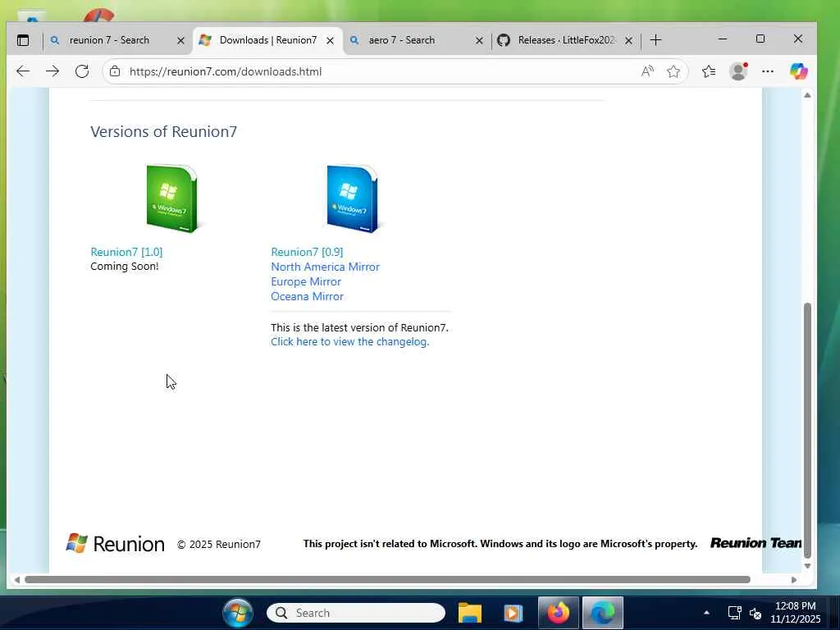Viewport: 840px width, 630px height.
Task: Click the 'Coming Soon!' text
Action: coord(125,267)
